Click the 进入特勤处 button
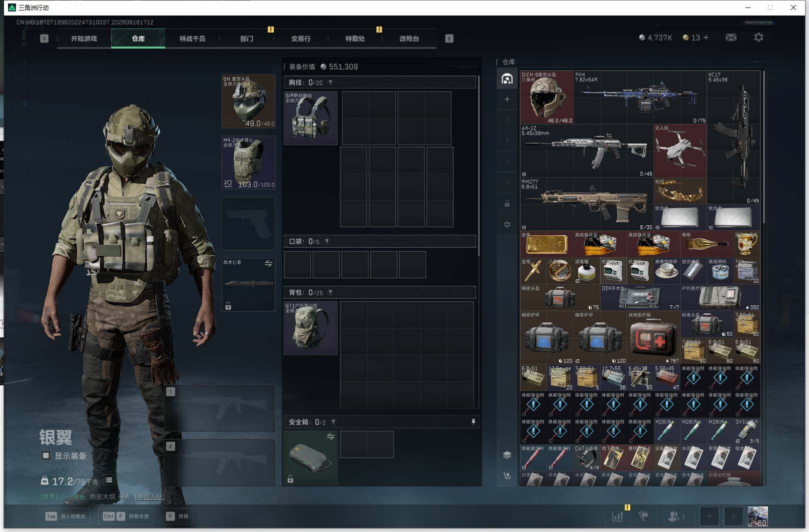This screenshot has height=532, width=809. [66, 516]
